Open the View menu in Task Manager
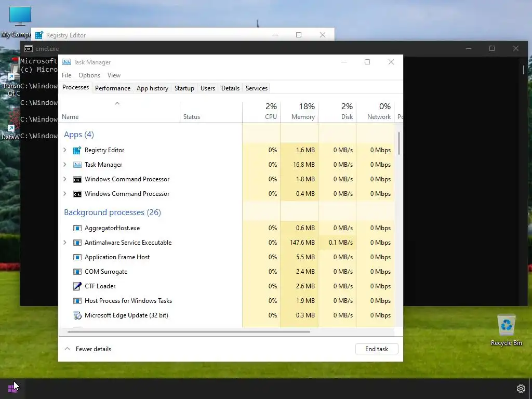532x399 pixels. (x=114, y=75)
